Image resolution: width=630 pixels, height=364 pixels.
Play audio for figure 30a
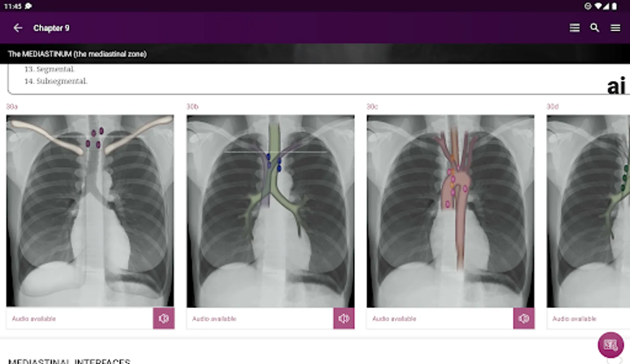(164, 318)
